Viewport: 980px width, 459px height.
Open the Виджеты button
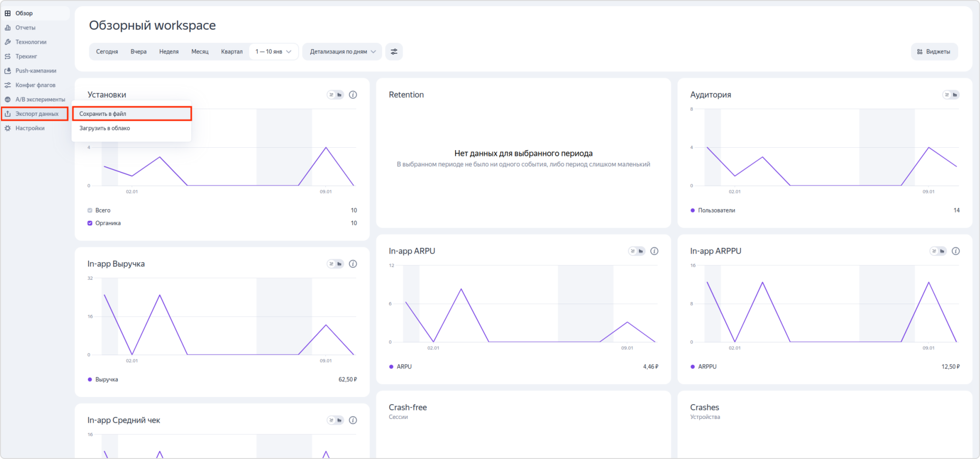(934, 52)
